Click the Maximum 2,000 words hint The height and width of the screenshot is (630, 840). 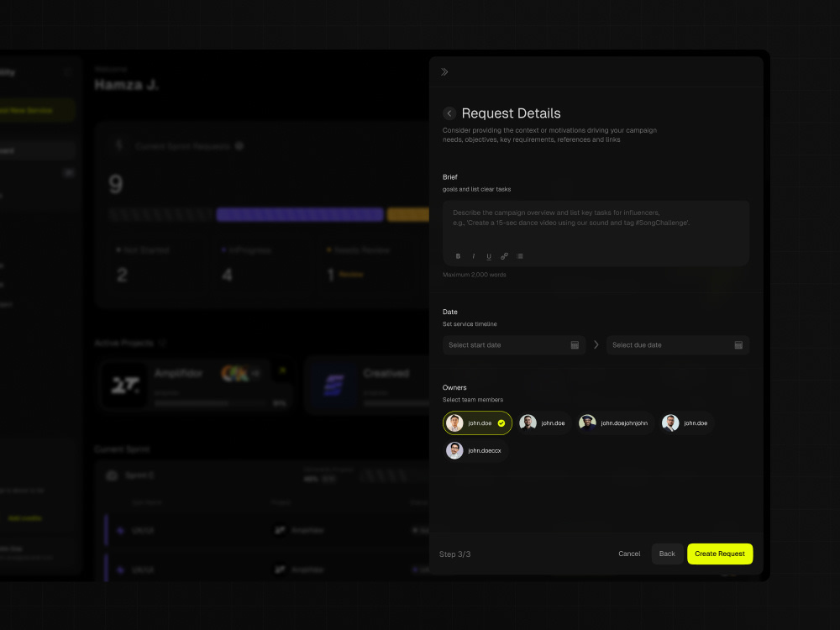[x=474, y=275]
